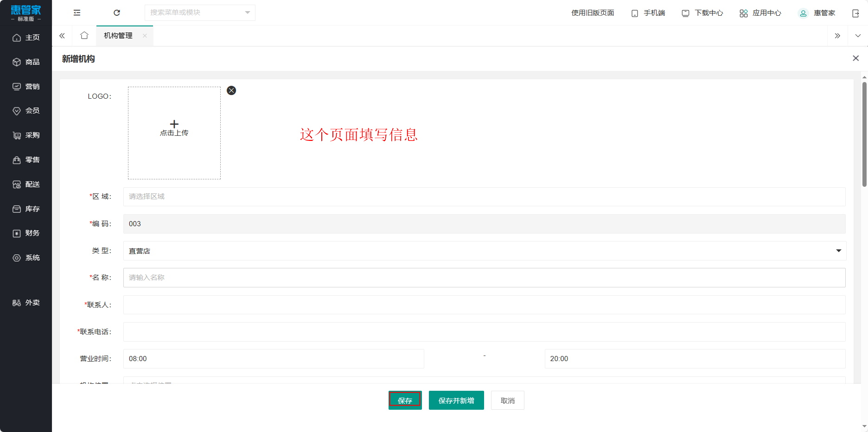Image resolution: width=868 pixels, height=432 pixels.
Task: Open the 系统 system sidebar menu
Action: tap(26, 258)
